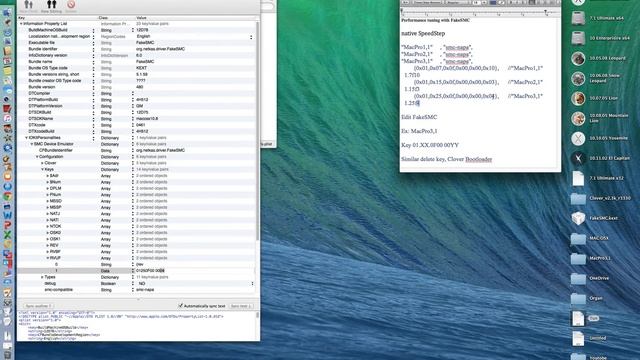Viewport: 640px width, 360px height.
Task: Click 'Key 01.XX.0F00 00YY' line in document
Action: coord(430,145)
